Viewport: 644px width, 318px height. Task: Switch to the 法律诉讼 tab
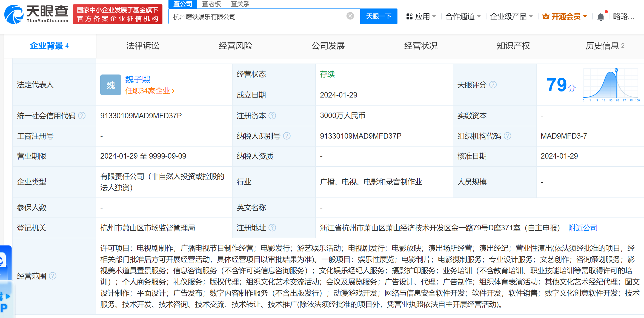point(143,46)
